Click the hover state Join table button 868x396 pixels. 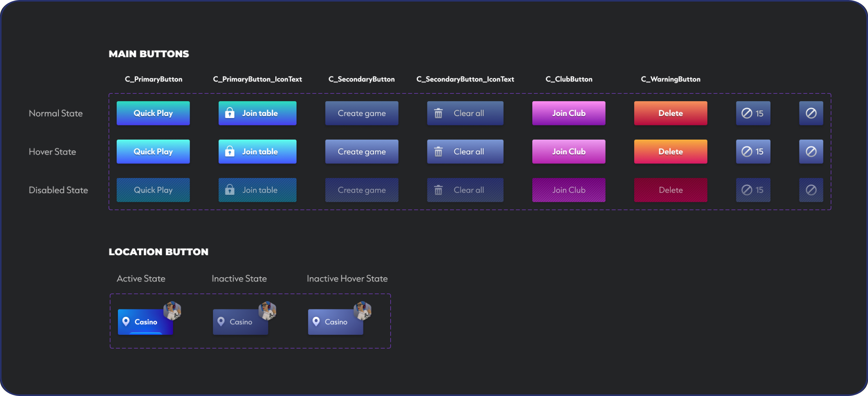coord(257,152)
